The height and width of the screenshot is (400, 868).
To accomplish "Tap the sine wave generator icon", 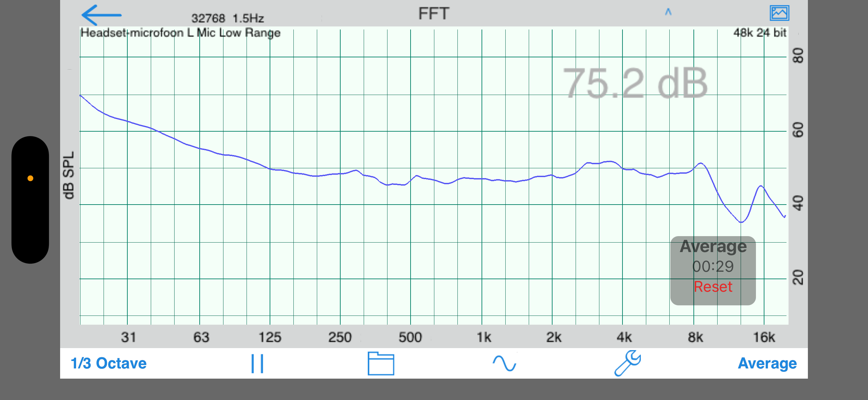I will (x=504, y=364).
